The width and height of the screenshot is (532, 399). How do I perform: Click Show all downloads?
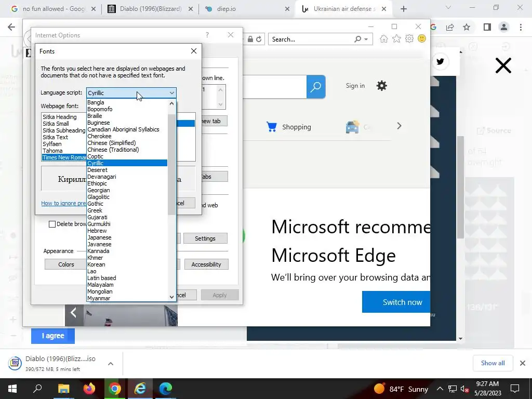point(493,363)
